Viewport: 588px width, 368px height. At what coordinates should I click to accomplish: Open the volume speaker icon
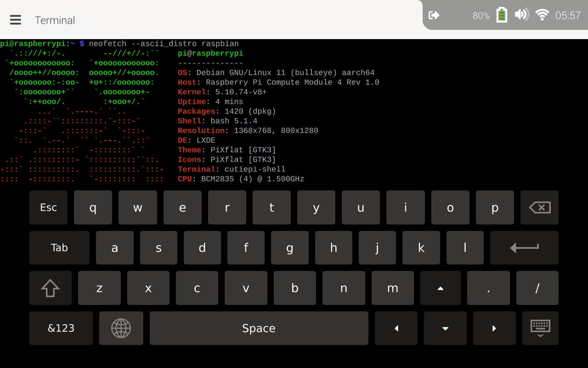point(521,15)
